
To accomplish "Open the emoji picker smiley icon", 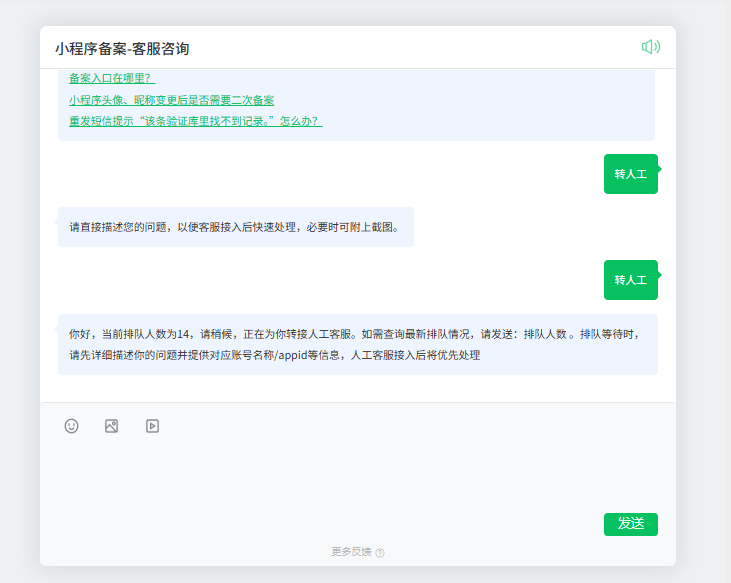I will point(71,426).
